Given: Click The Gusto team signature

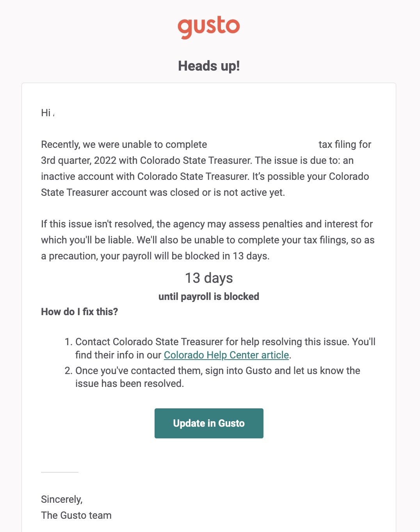Looking at the screenshot, I should [76, 515].
